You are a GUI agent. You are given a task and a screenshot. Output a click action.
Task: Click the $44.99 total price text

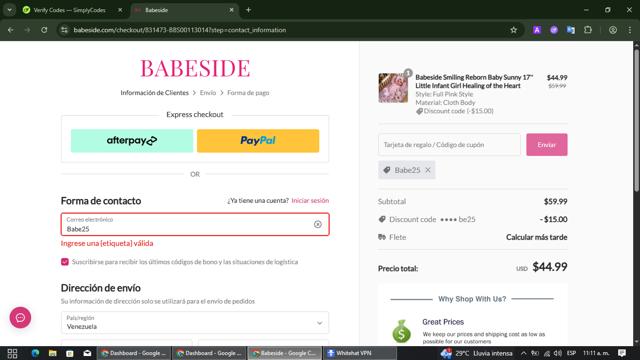550,267
